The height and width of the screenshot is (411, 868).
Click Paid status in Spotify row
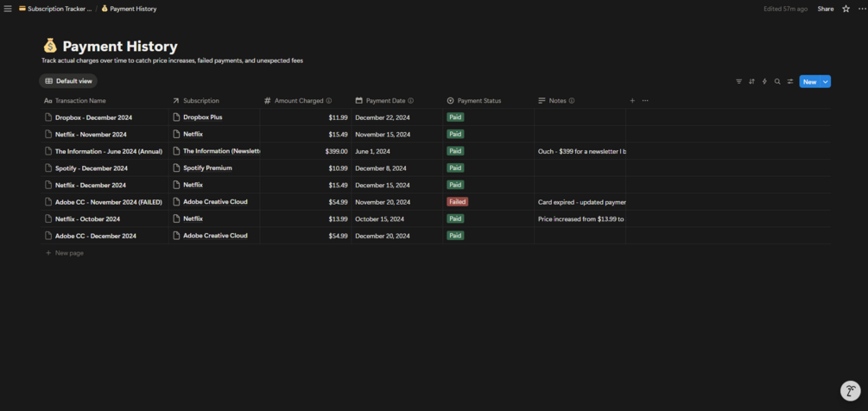click(455, 168)
